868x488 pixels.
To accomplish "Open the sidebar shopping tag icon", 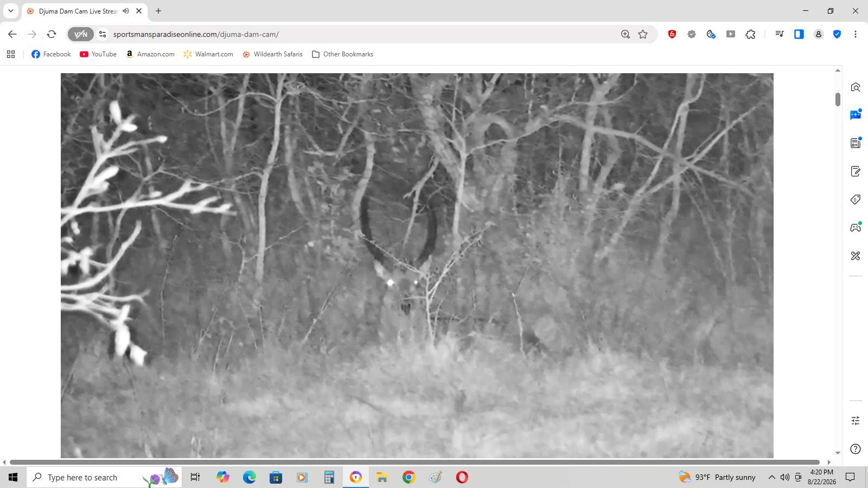I will pos(856,200).
